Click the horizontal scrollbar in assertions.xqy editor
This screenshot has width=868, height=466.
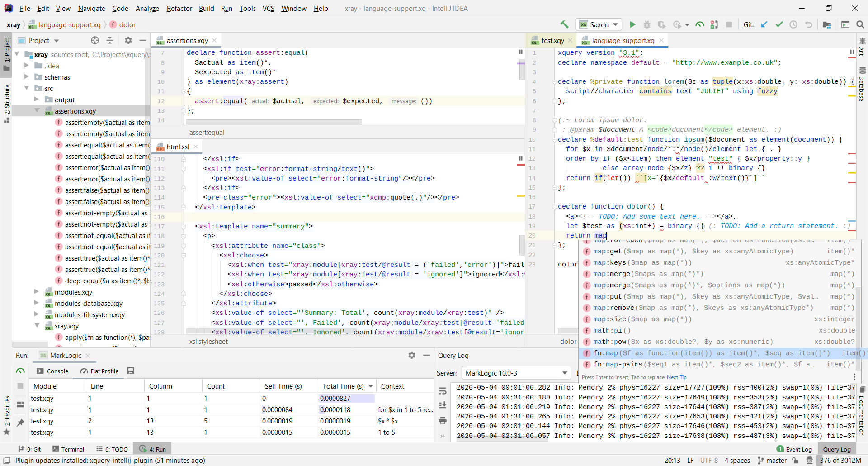click(x=274, y=122)
